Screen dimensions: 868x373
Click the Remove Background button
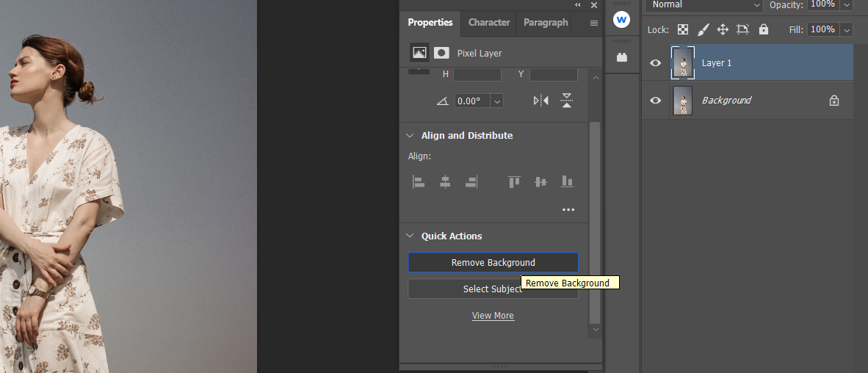click(x=493, y=263)
